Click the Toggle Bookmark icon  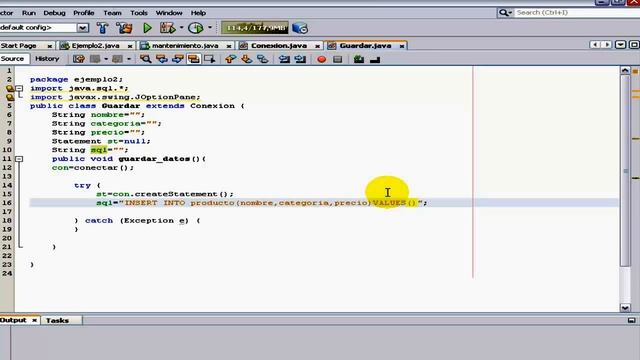pyautogui.click(x=262, y=59)
